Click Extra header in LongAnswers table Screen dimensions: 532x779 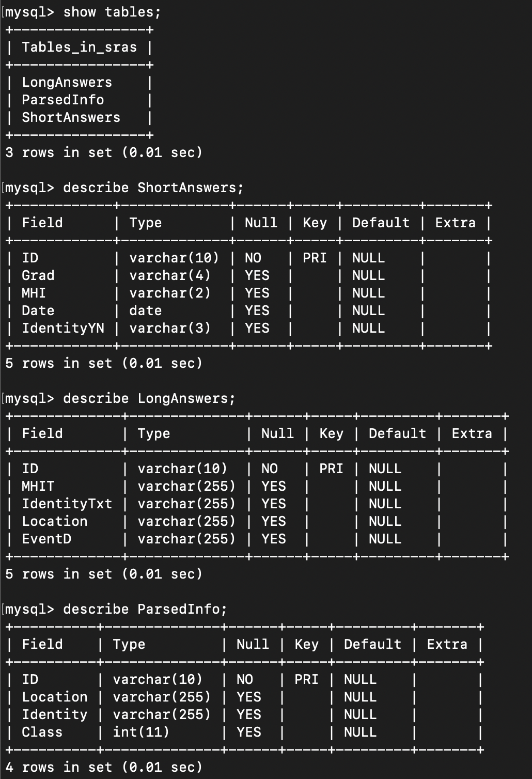click(472, 434)
